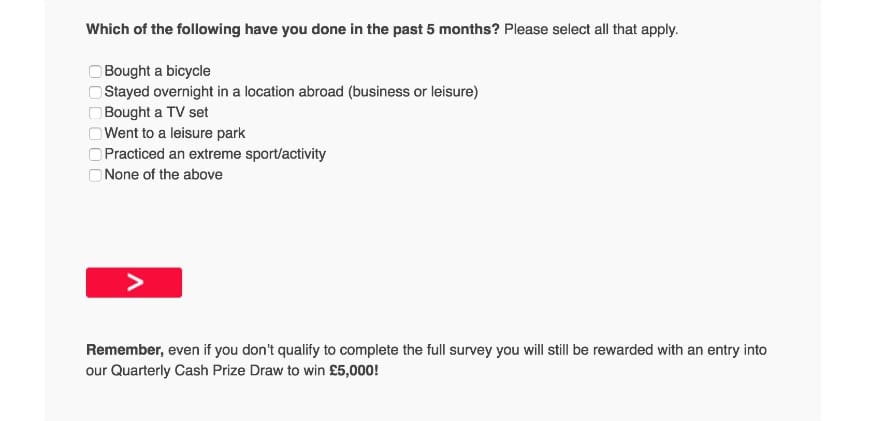Click the 'Bought a TV set' label text
The image size is (870, 421).
(156, 113)
